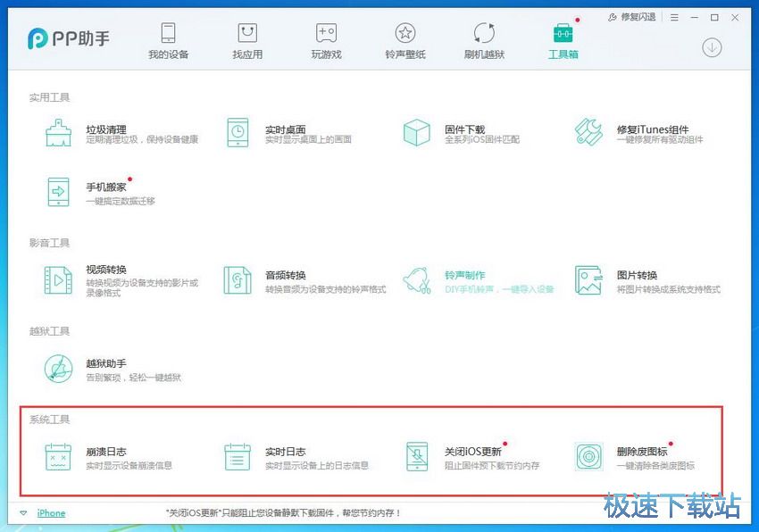Screen dimensions: 759x532
Task: Launch the 视频转换 video convert icon
Action: (x=58, y=279)
